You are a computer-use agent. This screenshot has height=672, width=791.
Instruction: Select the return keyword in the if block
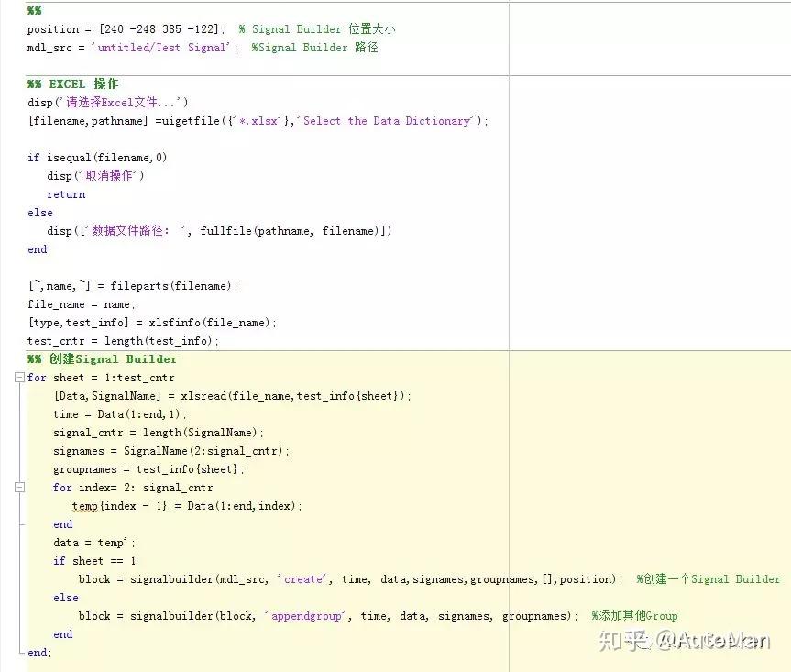pyautogui.click(x=65, y=193)
